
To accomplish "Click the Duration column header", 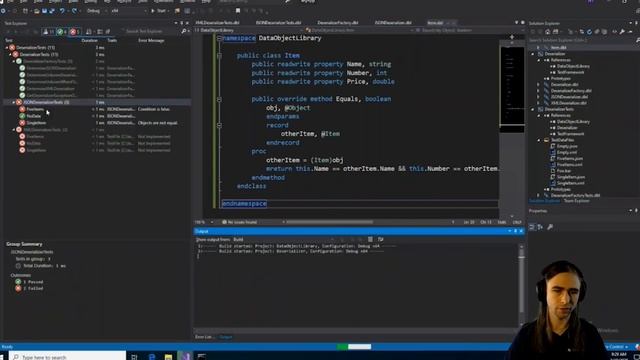I will (x=89, y=40).
